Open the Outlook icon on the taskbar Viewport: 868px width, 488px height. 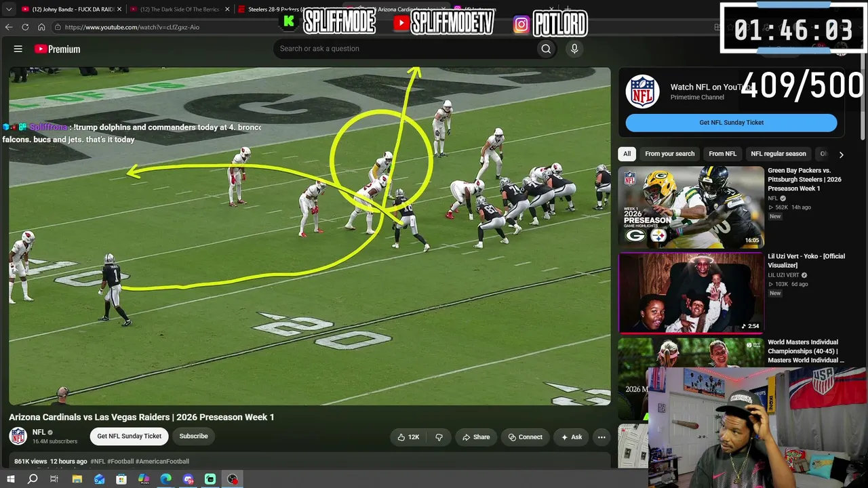(100, 479)
